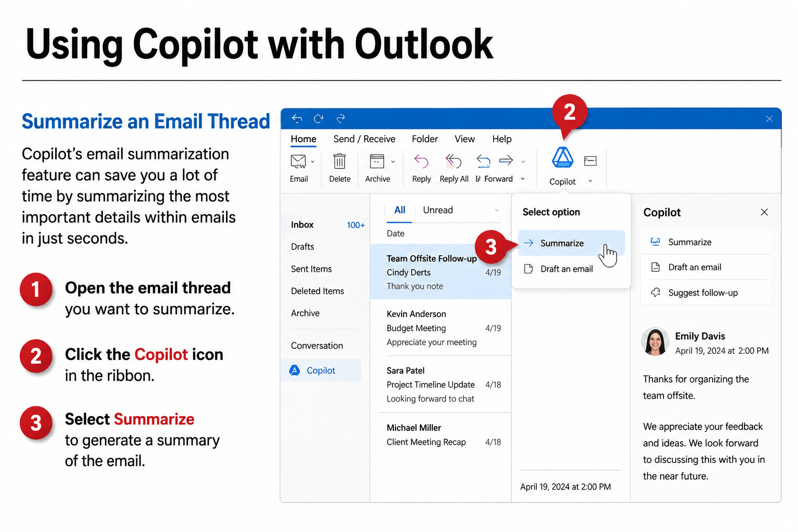Close the Outlook window
The width and height of the screenshot is (798, 532).
pyautogui.click(x=769, y=119)
